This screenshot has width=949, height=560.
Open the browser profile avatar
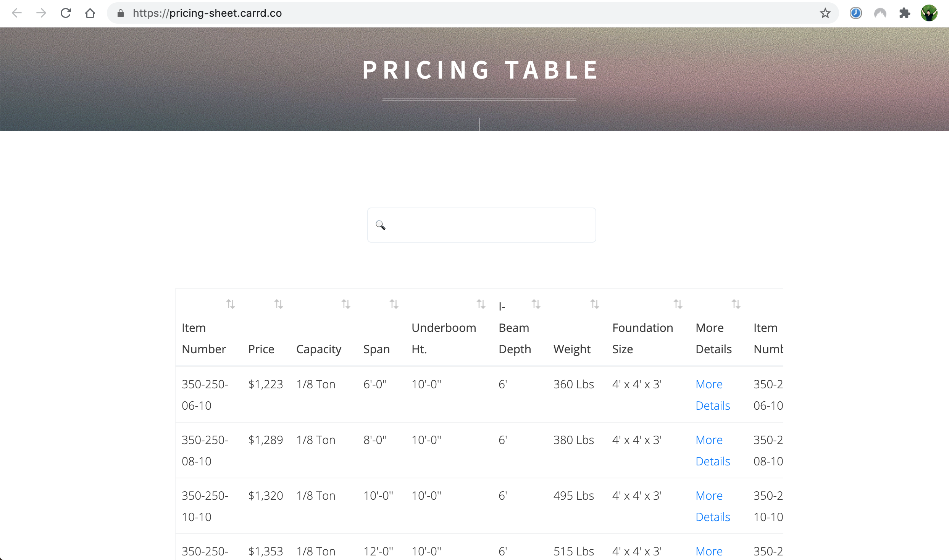pos(929,13)
